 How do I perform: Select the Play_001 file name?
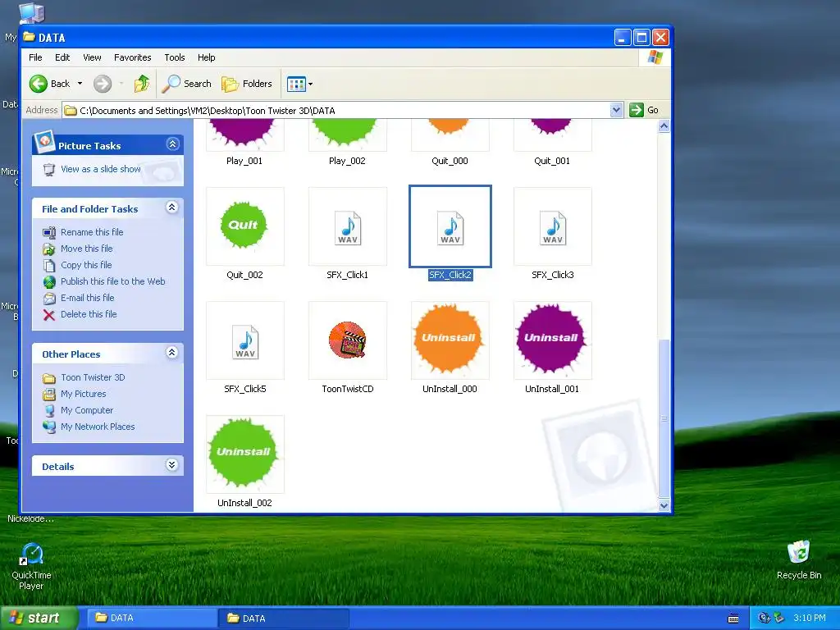(x=244, y=161)
